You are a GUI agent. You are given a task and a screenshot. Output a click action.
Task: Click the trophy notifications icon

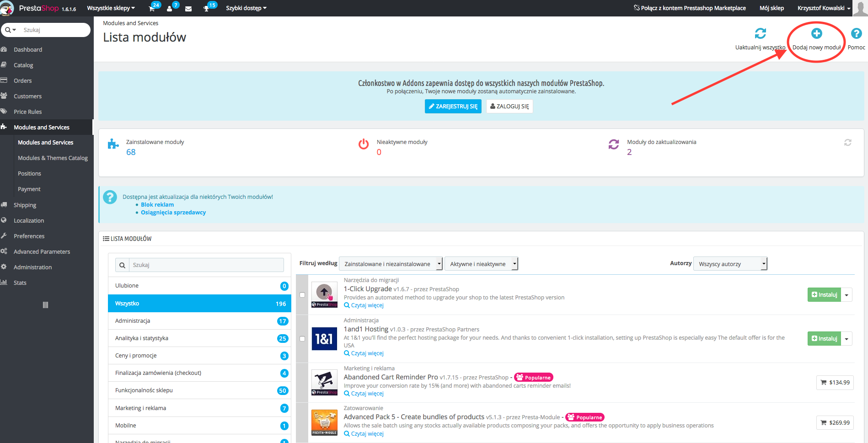coord(206,9)
